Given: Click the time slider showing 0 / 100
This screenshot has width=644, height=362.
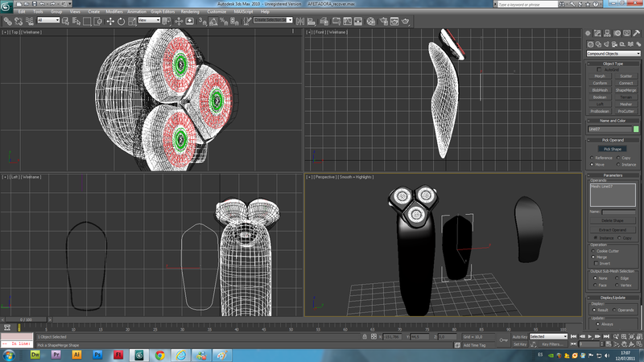Looking at the screenshot, I should tap(26, 319).
